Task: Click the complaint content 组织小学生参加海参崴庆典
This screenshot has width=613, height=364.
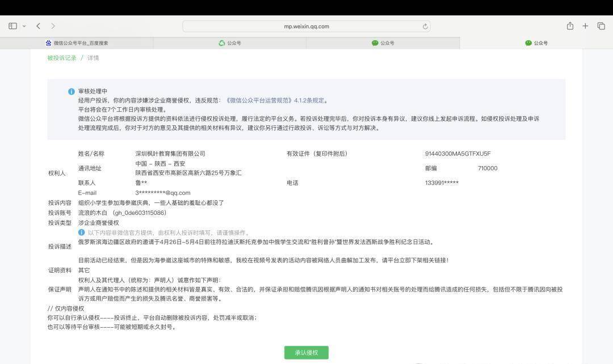Action: click(x=151, y=203)
